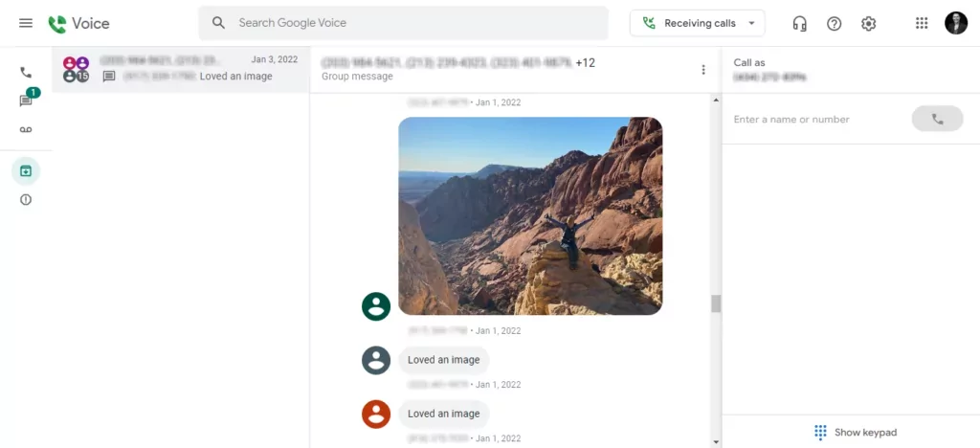Click the Enter a name or number field

click(813, 120)
